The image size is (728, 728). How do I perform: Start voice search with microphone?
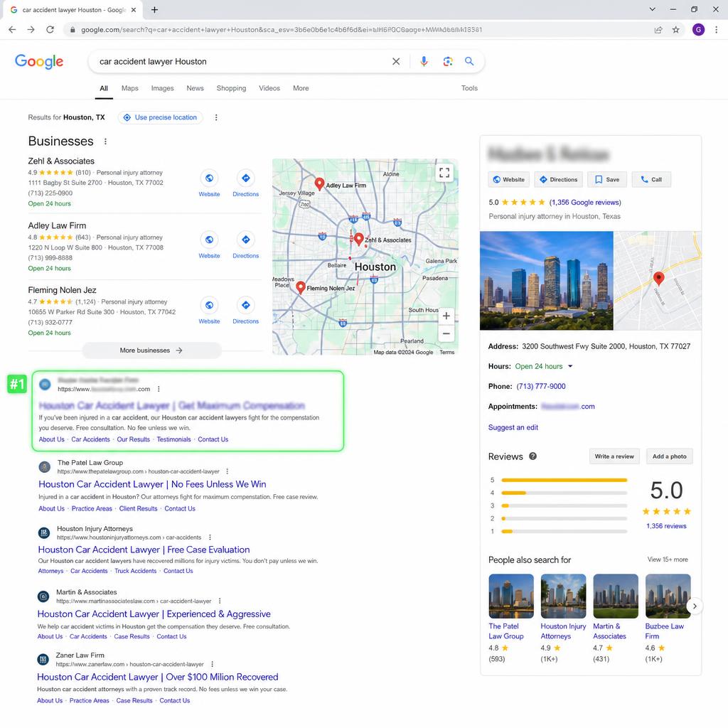click(424, 61)
